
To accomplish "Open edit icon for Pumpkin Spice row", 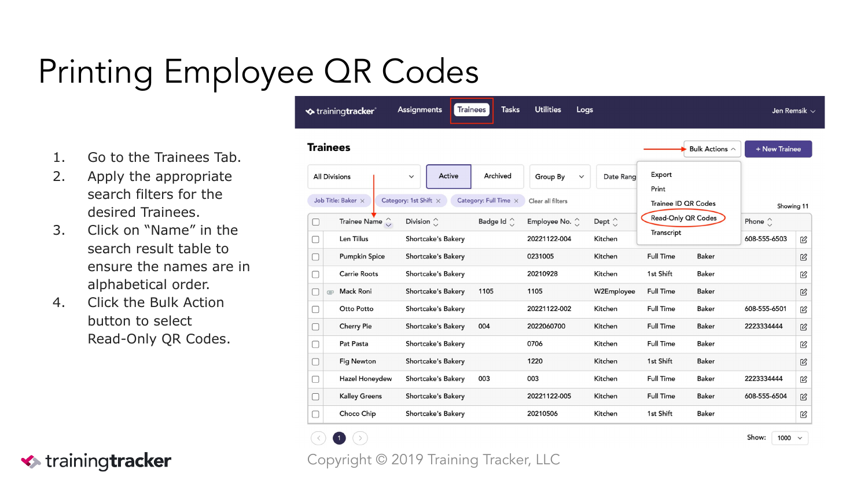I will [804, 257].
